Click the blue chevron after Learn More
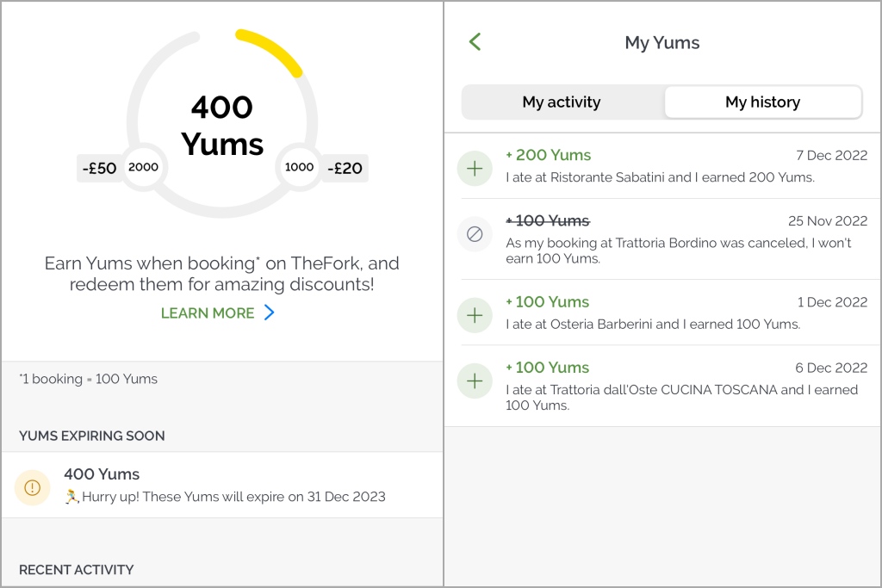The width and height of the screenshot is (882, 588). point(270,313)
